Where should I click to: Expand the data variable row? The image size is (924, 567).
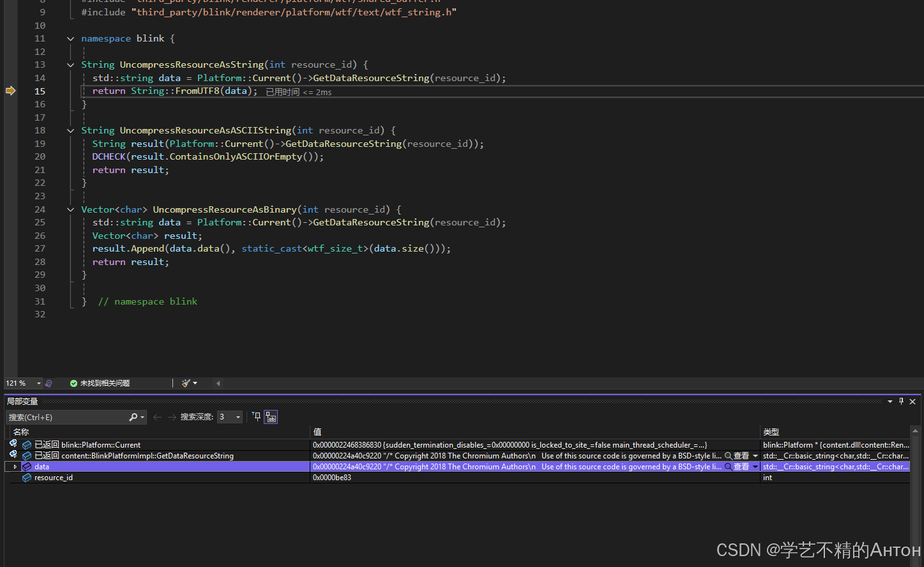[x=14, y=466]
